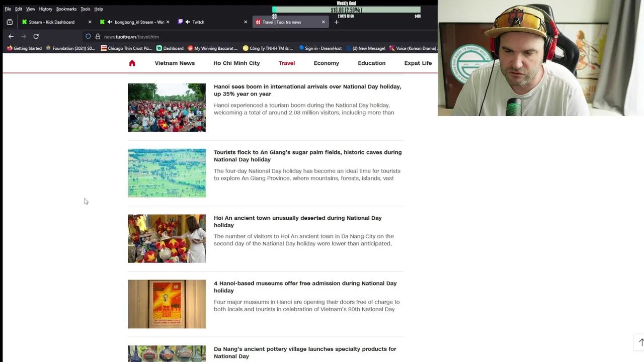Open An Giang sugar palm fields headline
Screen dimensions: 644x362
308,156
